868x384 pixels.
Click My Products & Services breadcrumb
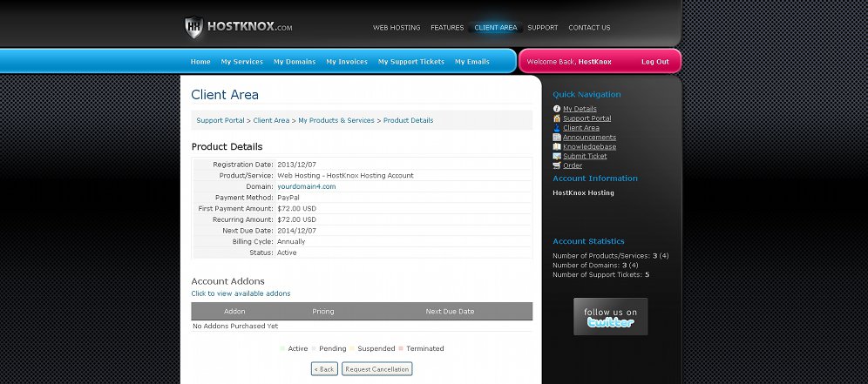(x=336, y=121)
